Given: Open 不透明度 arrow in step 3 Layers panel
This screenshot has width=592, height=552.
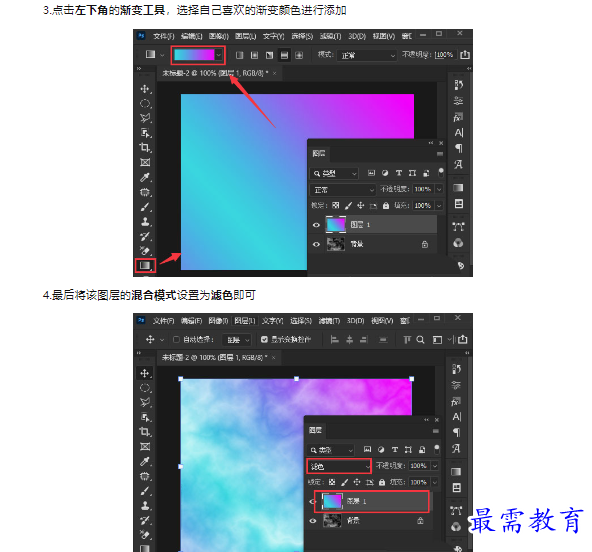Looking at the screenshot, I should 439,189.
